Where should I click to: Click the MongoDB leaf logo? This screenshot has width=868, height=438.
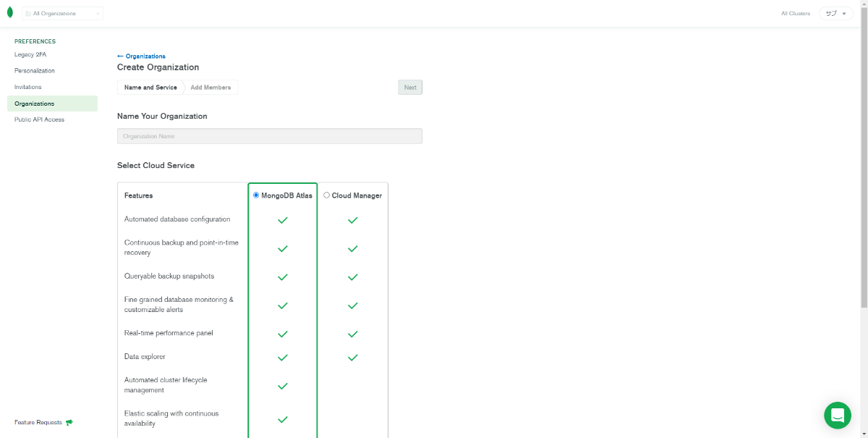coord(11,12)
